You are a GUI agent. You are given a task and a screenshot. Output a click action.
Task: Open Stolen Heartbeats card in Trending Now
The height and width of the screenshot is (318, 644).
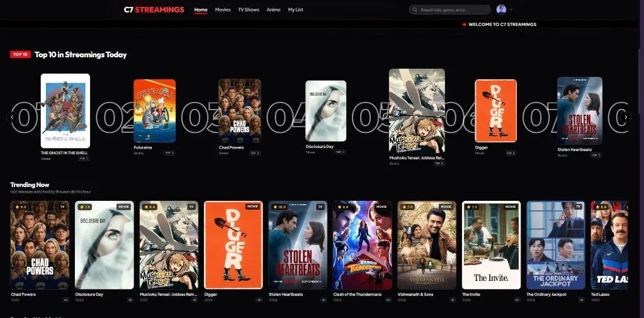coord(298,245)
